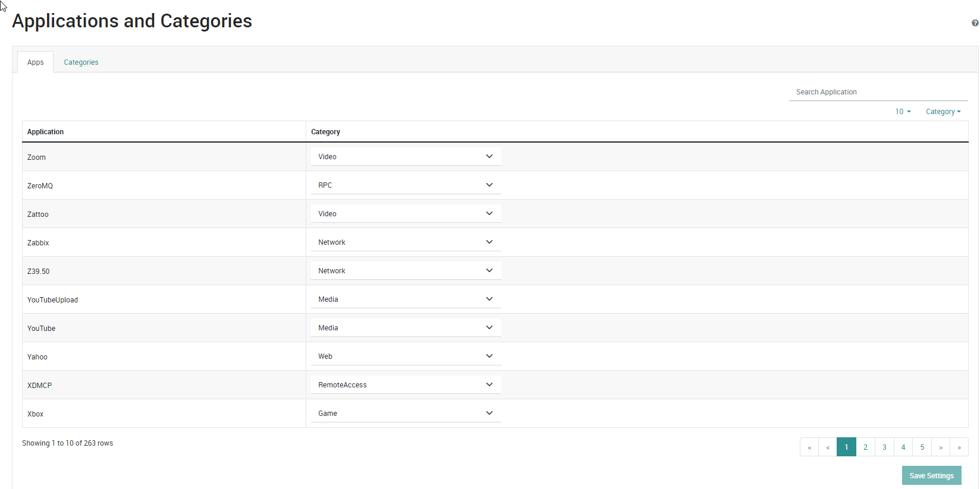Go to the next page arrow
This screenshot has width=980, height=489.
point(940,447)
